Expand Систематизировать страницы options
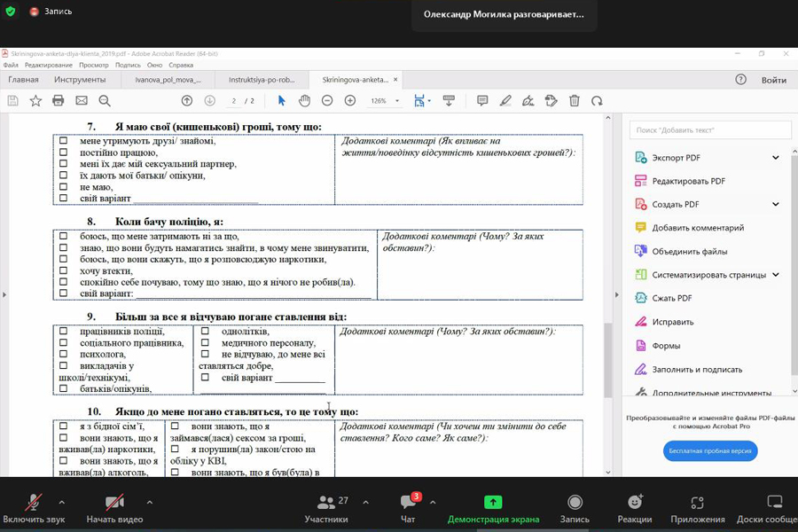This screenshot has width=798, height=532. pyautogui.click(x=776, y=275)
